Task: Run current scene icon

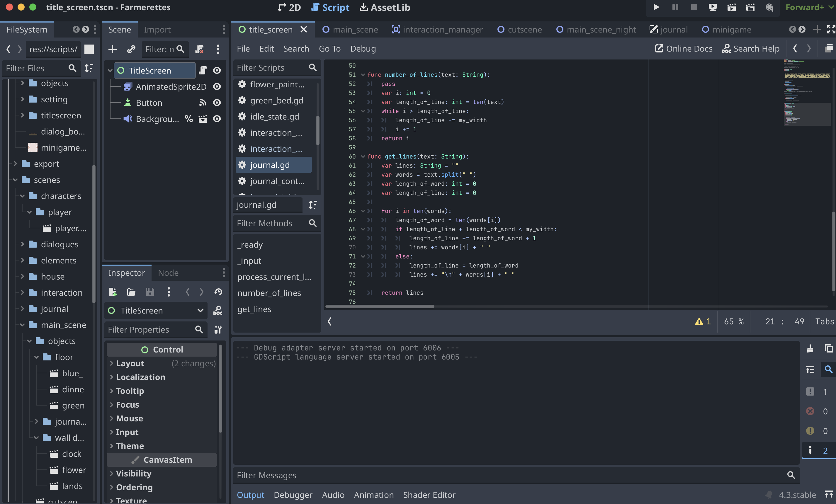Action: click(732, 7)
